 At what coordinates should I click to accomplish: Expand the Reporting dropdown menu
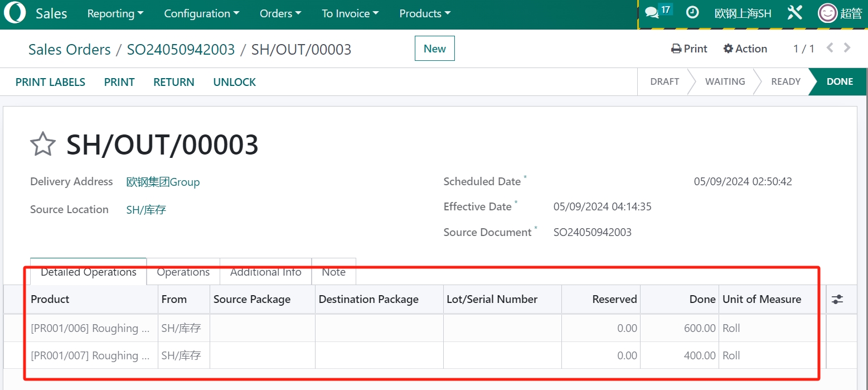tap(115, 13)
